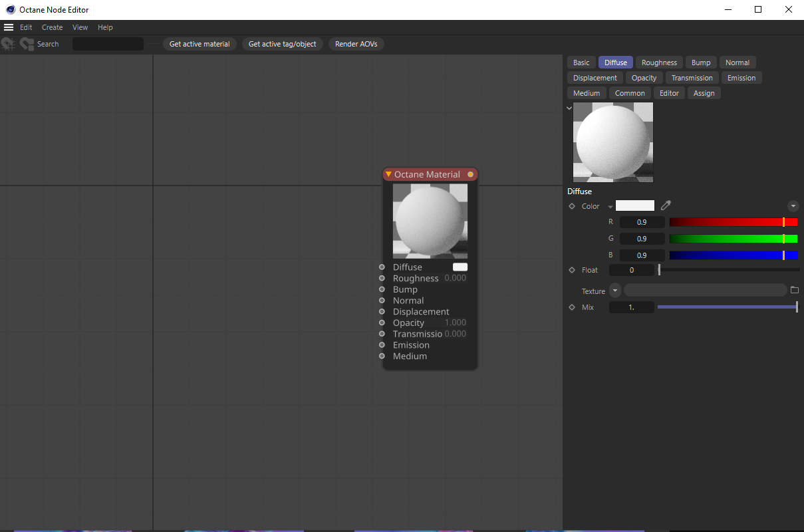Open the Displacement tab
This screenshot has width=804, height=532.
[x=595, y=78]
